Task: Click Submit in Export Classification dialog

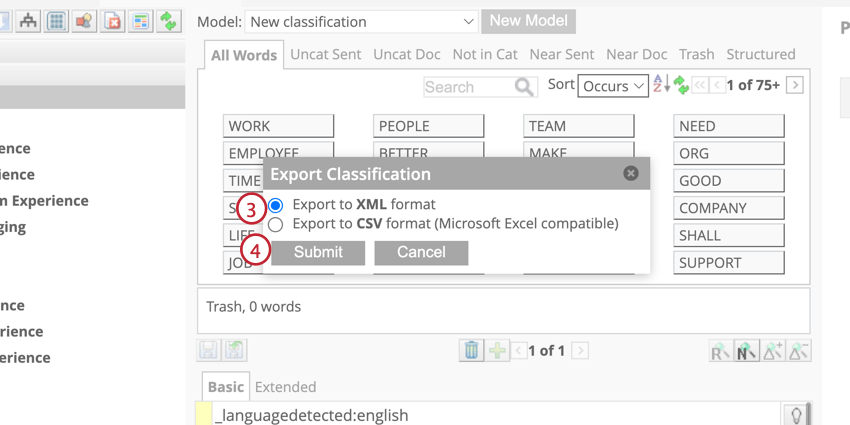Action: tap(318, 253)
